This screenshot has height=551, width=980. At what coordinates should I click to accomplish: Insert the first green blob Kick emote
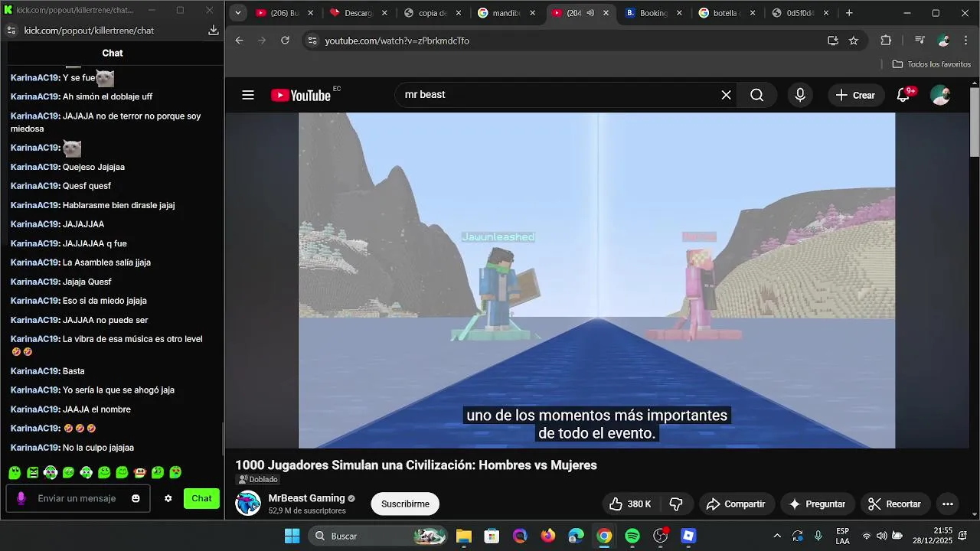[15, 473]
